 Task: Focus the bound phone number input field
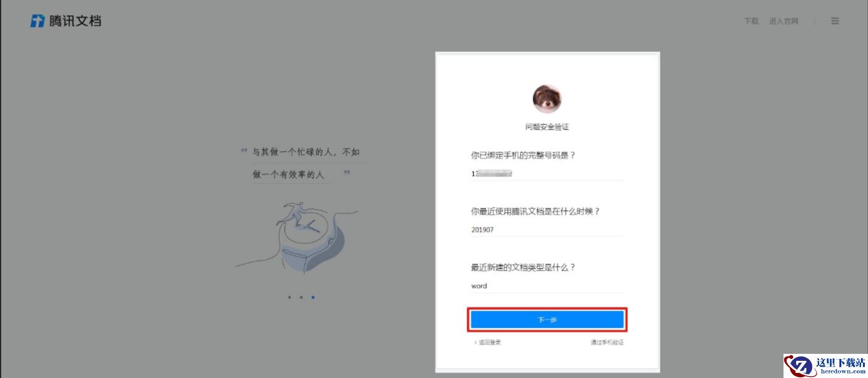pyautogui.click(x=547, y=173)
